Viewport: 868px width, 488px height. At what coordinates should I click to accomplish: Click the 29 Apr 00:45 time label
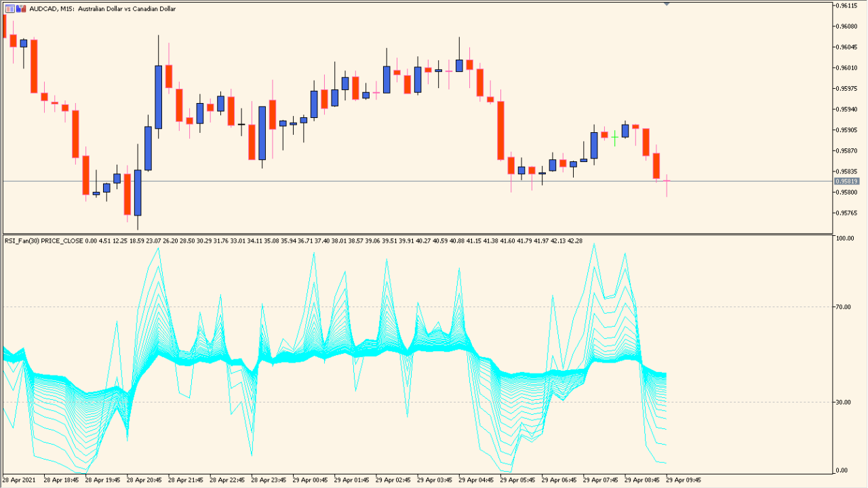(311, 480)
